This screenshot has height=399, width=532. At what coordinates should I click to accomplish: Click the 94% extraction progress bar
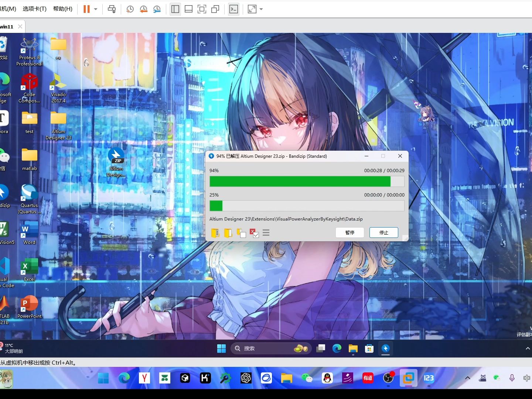[x=307, y=181]
